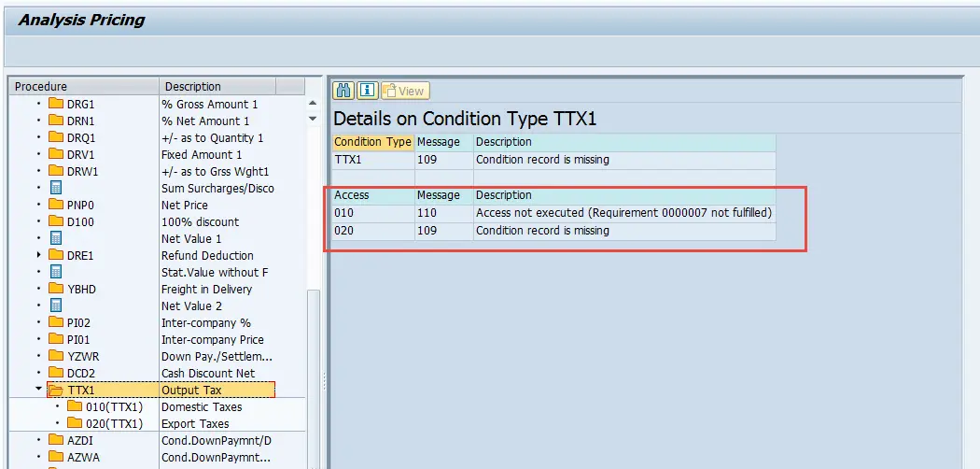Image resolution: width=980 pixels, height=469 pixels.
Task: Collapse the TTX1 Output Tax node
Action: pos(39,389)
